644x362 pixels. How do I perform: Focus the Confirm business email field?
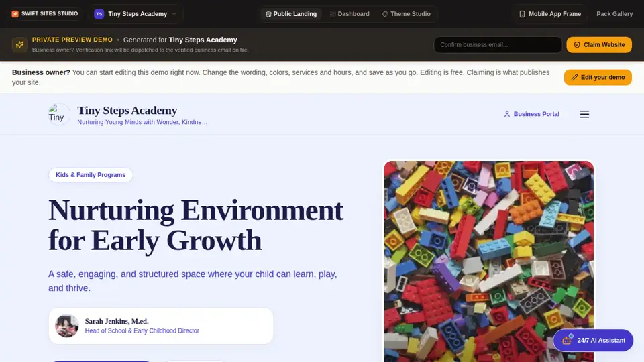[498, 45]
